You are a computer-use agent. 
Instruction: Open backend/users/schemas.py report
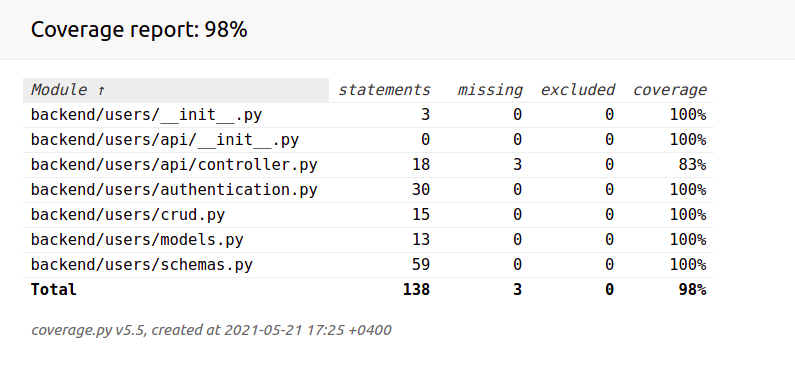tap(141, 265)
